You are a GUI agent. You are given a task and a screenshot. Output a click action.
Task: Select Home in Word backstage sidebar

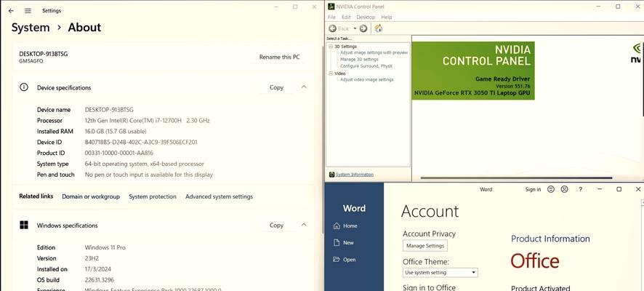(x=350, y=226)
